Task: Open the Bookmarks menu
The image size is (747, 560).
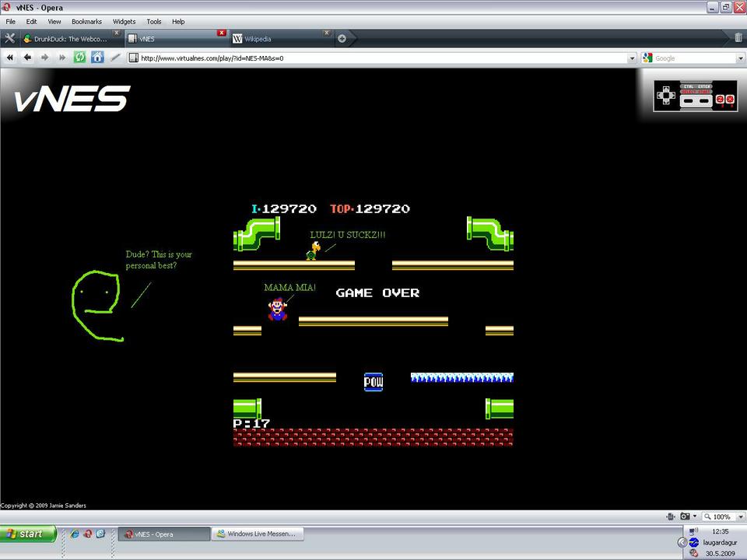Action: (86, 22)
